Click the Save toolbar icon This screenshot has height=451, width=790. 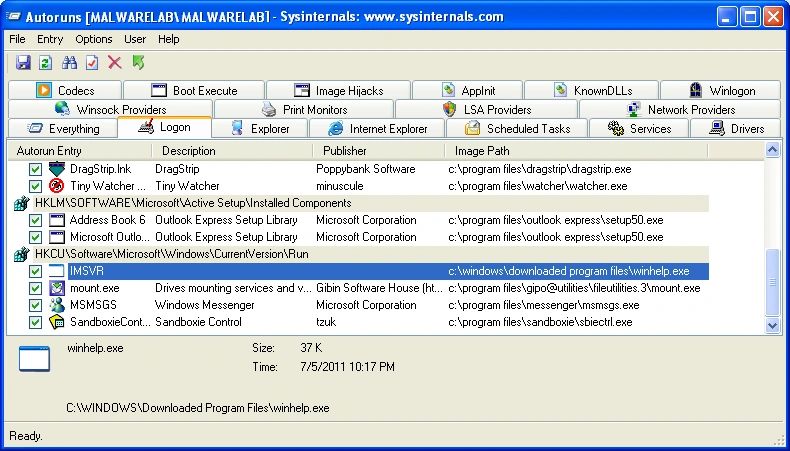[23, 63]
